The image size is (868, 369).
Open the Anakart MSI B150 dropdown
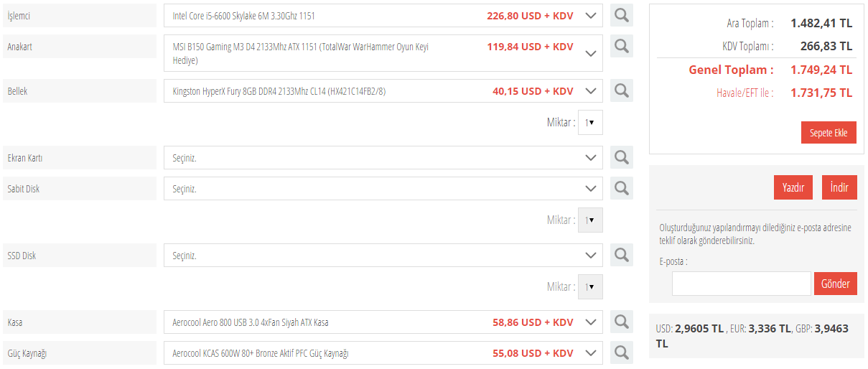point(591,53)
